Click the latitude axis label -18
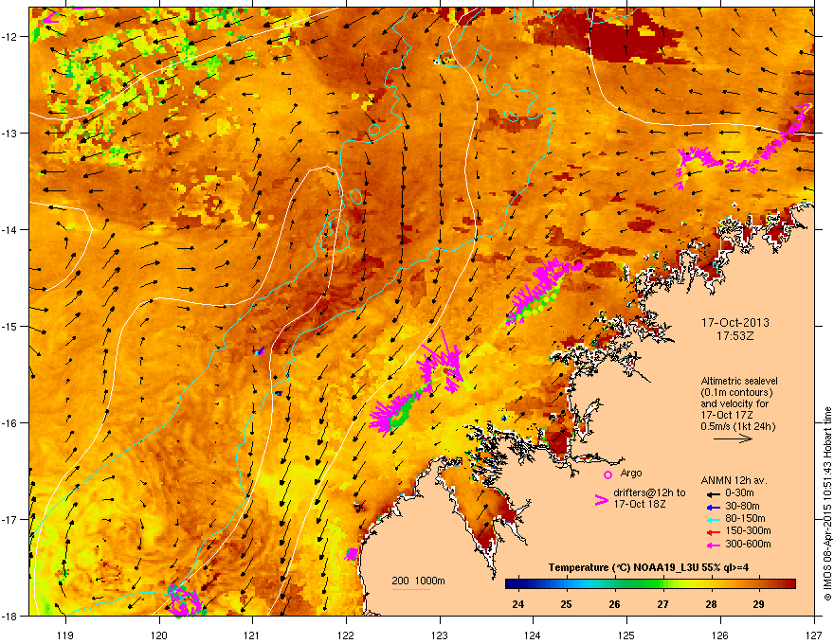 9,616
